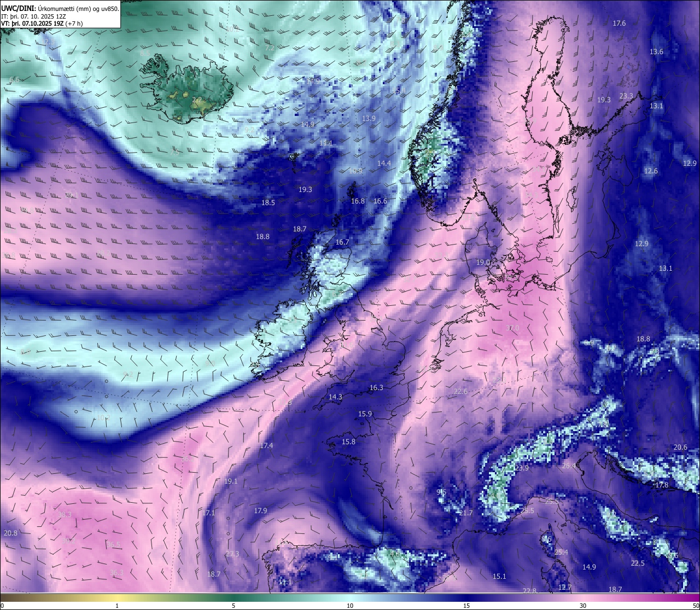Click the map value 7.2

(x=270, y=48)
